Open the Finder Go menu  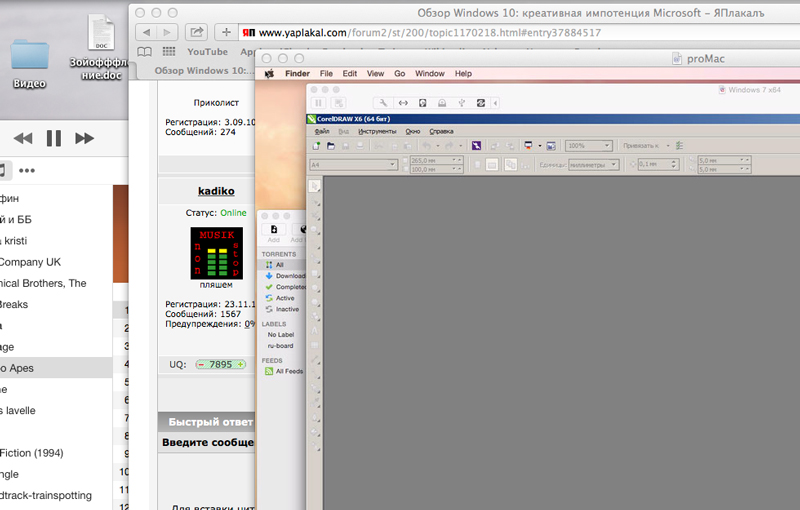pyautogui.click(x=399, y=73)
